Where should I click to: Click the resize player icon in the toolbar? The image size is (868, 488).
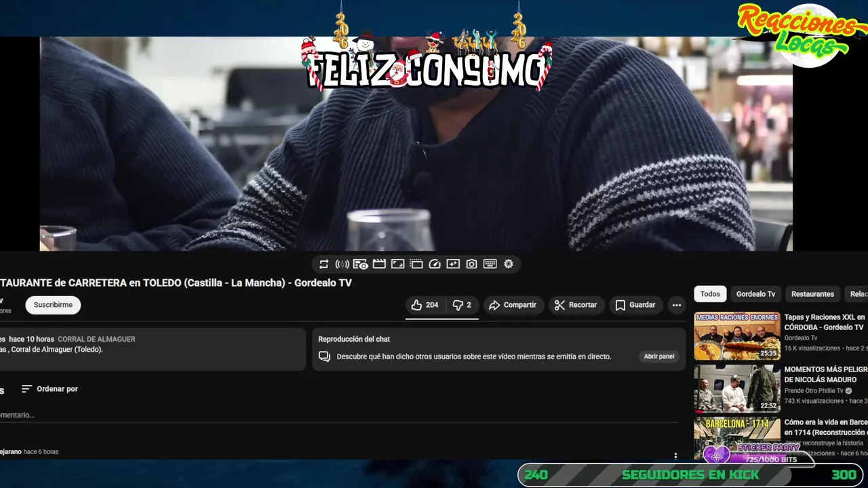pos(397,264)
